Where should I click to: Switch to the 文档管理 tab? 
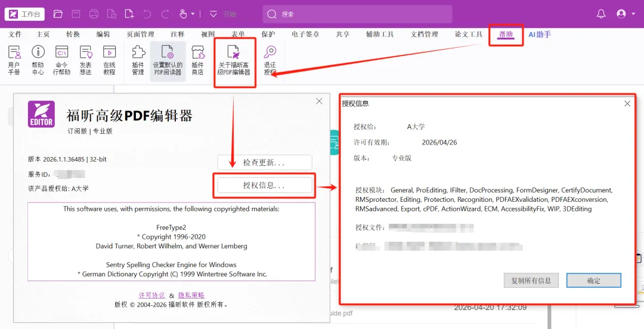point(425,35)
